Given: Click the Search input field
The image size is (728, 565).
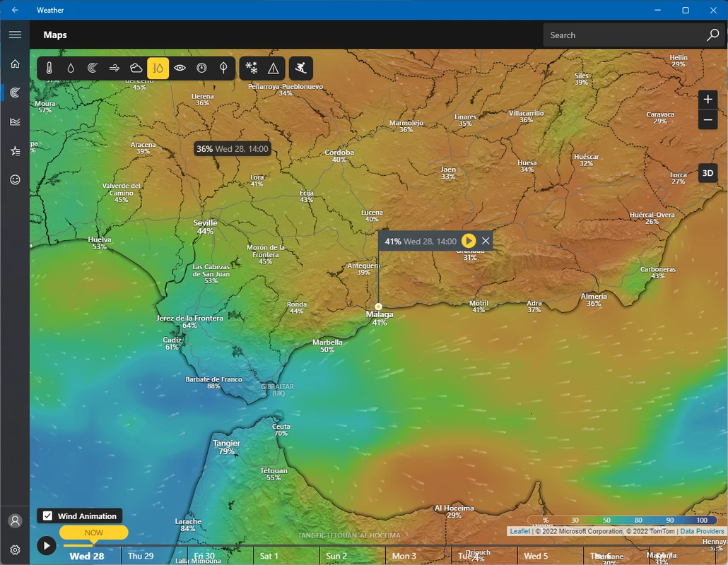Looking at the screenshot, I should click(x=625, y=35).
